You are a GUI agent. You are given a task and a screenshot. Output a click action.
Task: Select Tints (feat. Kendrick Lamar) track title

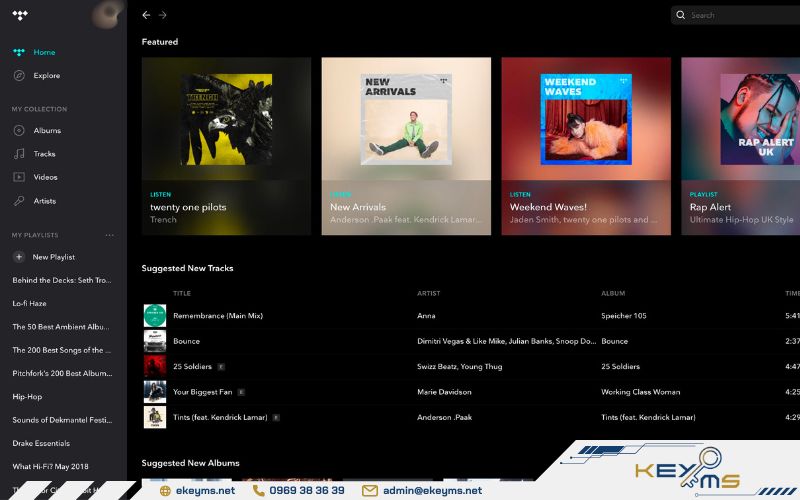tap(220, 417)
